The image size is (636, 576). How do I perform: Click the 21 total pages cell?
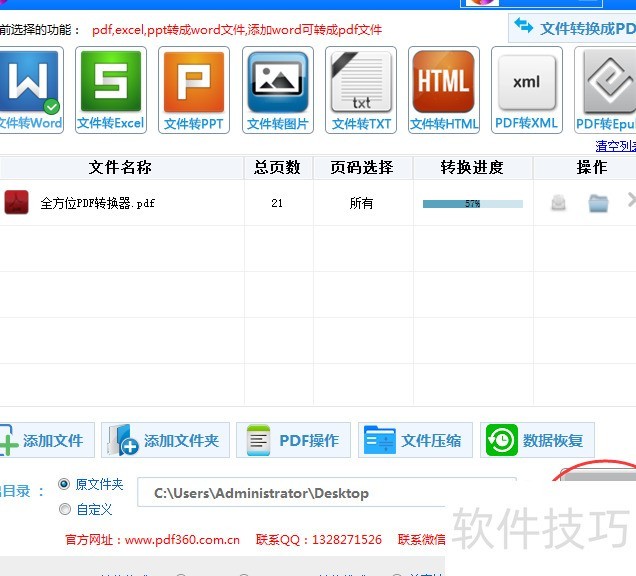click(x=277, y=203)
